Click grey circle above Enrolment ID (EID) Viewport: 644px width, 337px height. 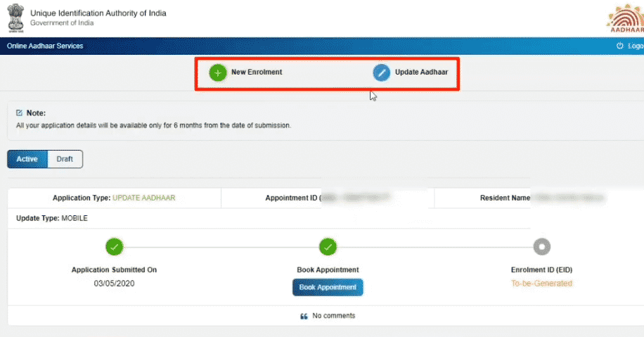coord(541,246)
